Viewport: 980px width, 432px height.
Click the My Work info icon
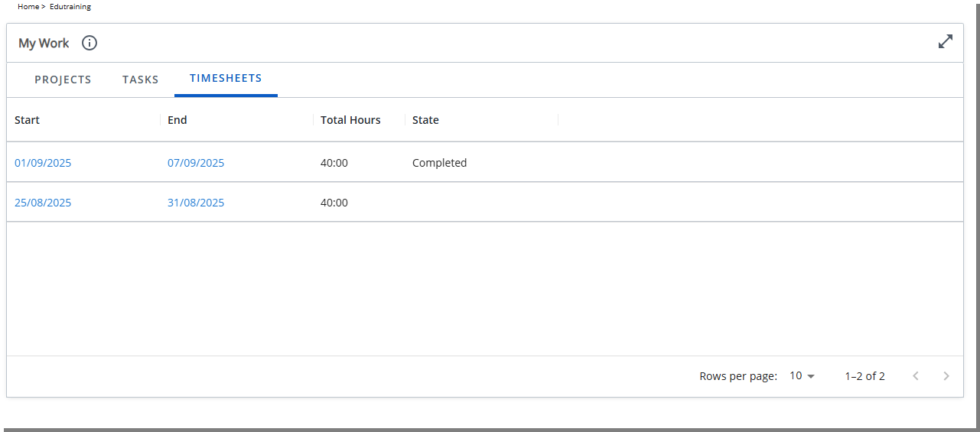click(x=90, y=43)
